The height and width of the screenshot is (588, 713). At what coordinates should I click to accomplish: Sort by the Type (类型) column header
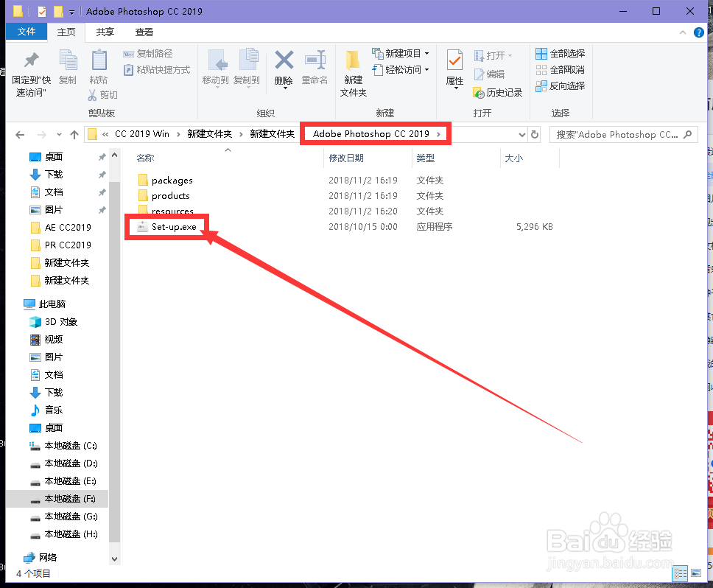click(x=426, y=158)
